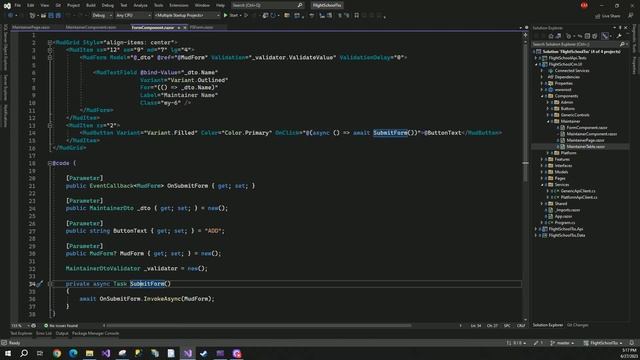Open FormComponent.razor in Solution Explorer
The width and height of the screenshot is (640, 360).
(587, 128)
